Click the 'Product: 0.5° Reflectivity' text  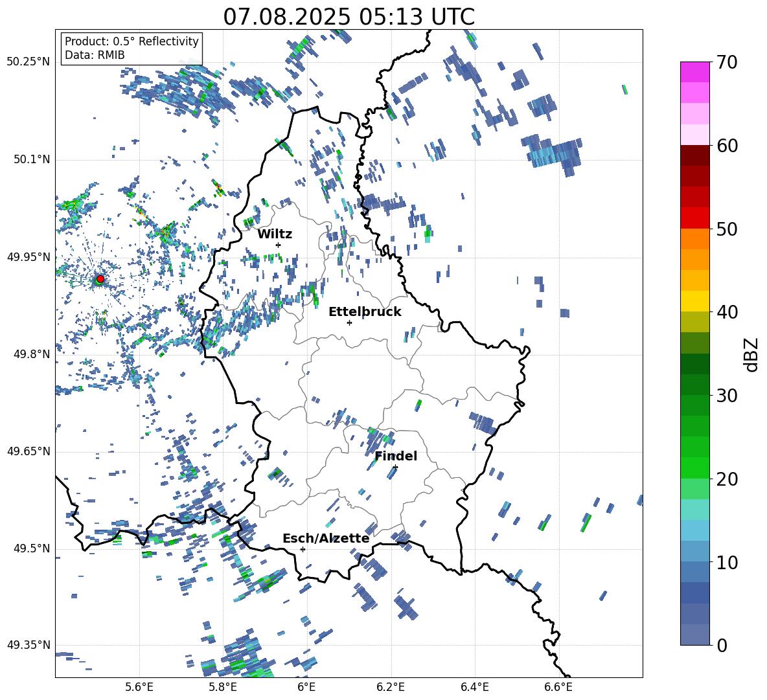[x=132, y=41]
